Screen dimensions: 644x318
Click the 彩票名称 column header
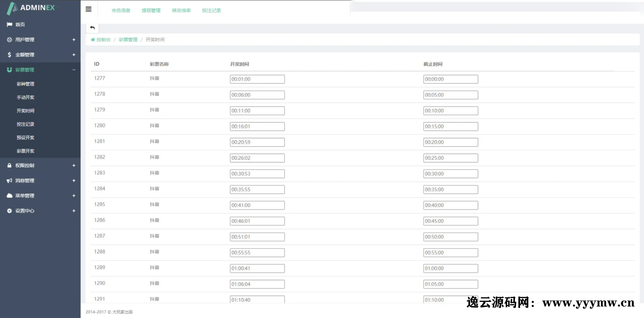click(x=159, y=64)
